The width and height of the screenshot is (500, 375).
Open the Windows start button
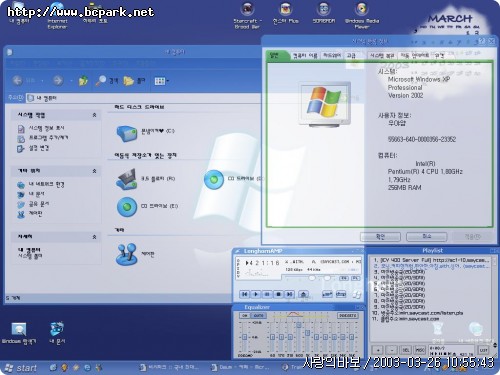[x=20, y=368]
